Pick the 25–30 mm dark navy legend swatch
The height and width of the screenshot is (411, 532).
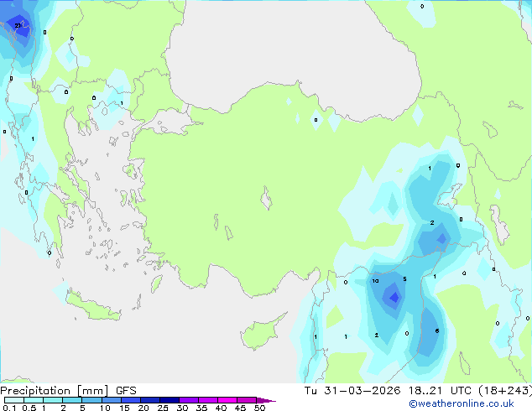(170, 400)
